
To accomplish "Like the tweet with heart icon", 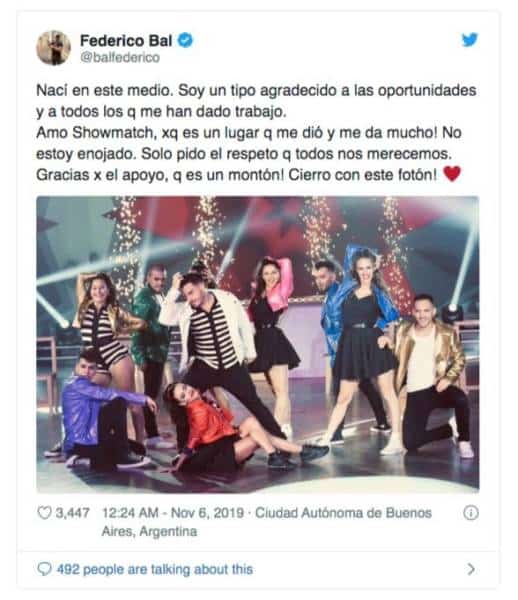I will 44,512.
